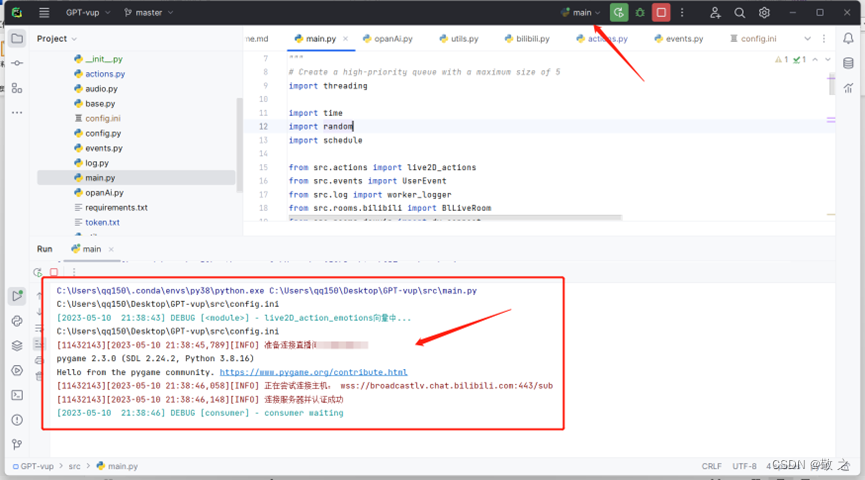This screenshot has height=480, width=865.
Task: Open Problems tool window icon
Action: 17,420
